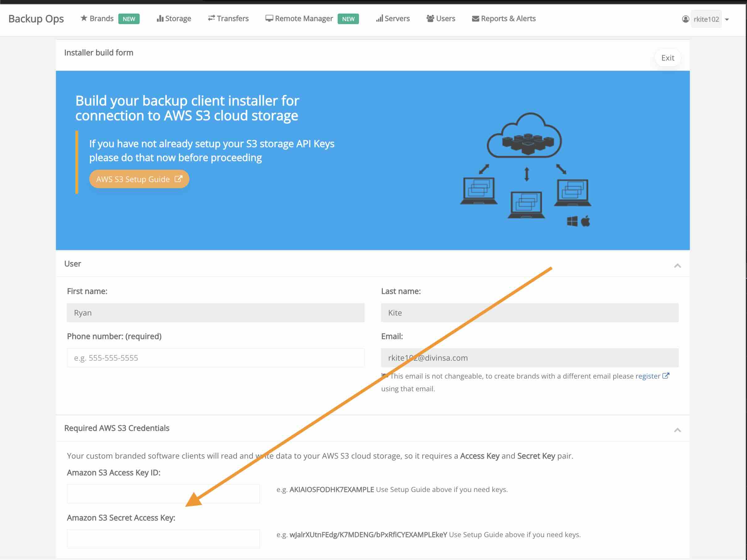Click the Remote Manager monitor icon
The height and width of the screenshot is (560, 747).
click(269, 19)
